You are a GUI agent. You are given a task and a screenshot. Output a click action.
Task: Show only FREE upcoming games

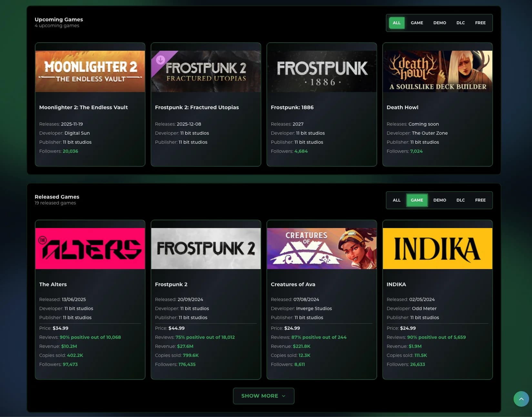tap(480, 23)
